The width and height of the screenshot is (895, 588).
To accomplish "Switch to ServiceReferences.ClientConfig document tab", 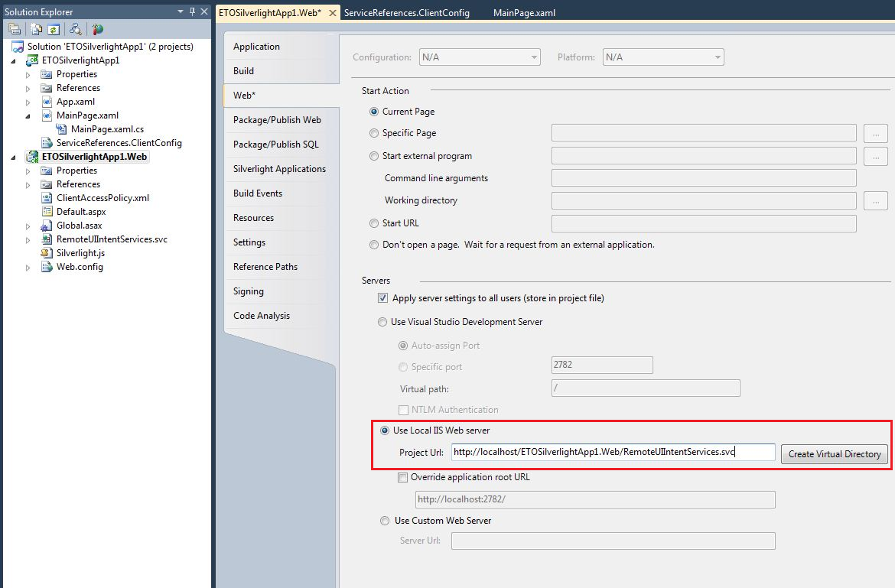I will [406, 12].
